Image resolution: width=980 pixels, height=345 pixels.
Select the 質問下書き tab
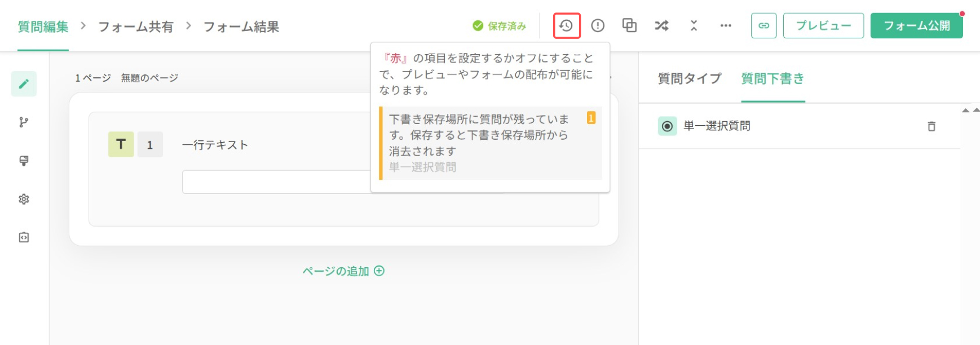coord(773,79)
